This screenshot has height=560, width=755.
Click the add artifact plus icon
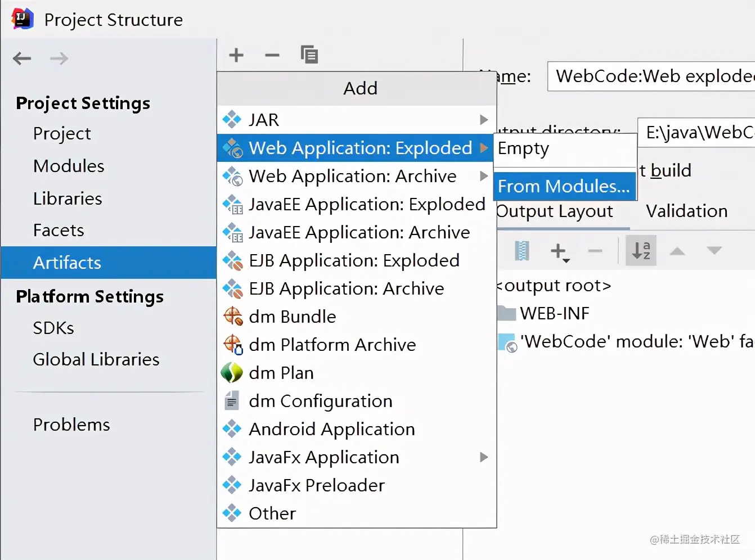point(236,55)
